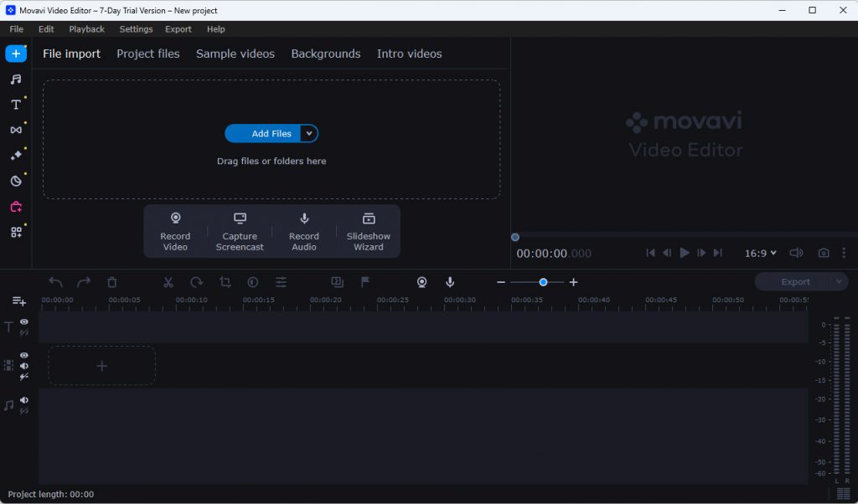Select the Crop tool
The height and width of the screenshot is (504, 858).
point(225,282)
